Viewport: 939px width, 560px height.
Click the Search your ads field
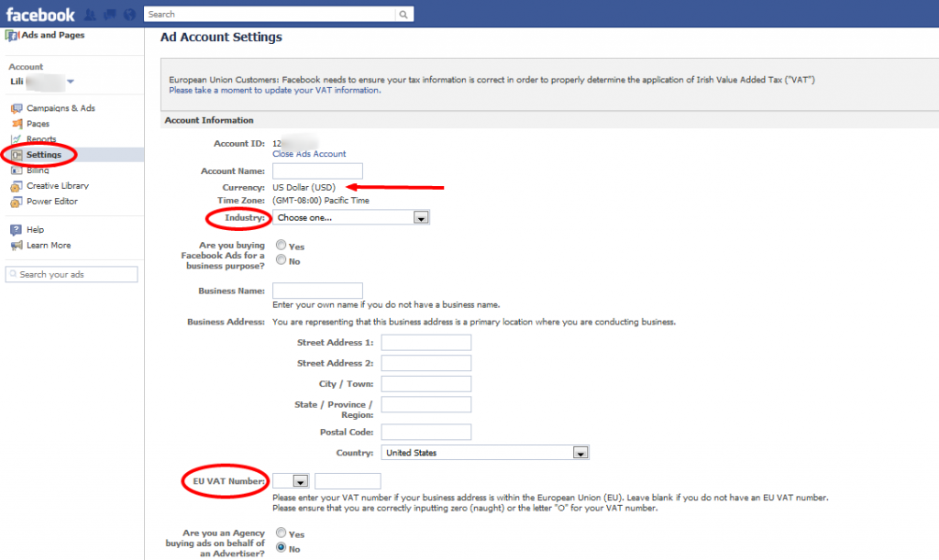[72, 275]
